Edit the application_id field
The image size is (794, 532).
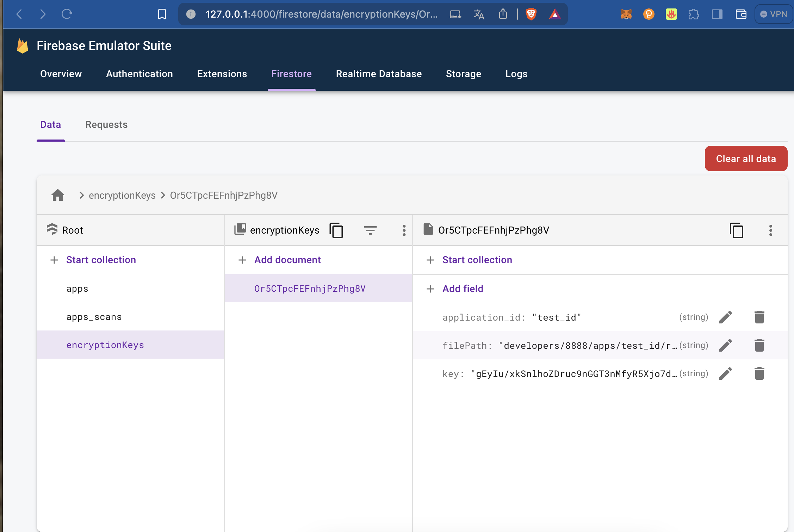(725, 317)
